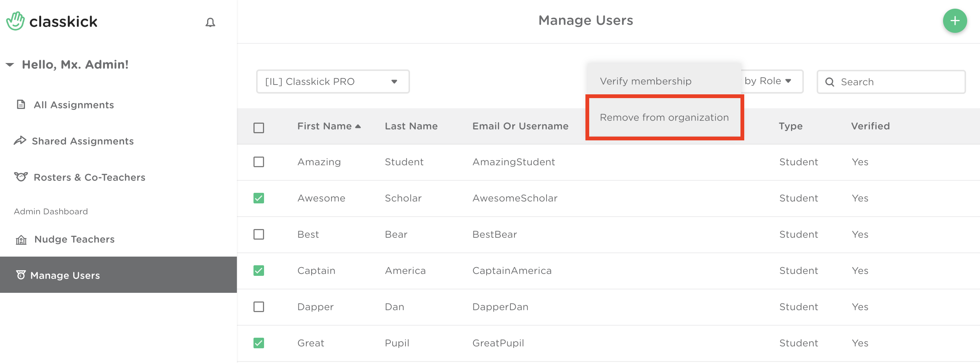Click into the Search users field
980x363 pixels.
coord(898,82)
